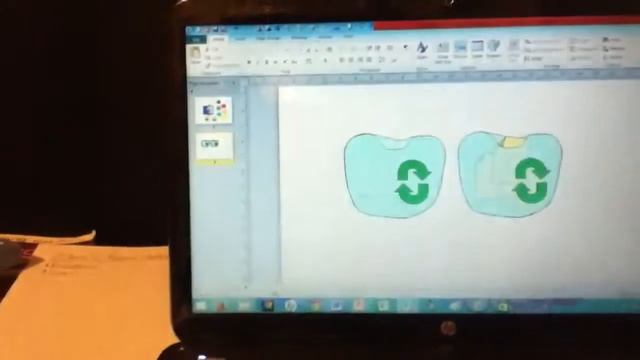The image size is (640, 360).
Task: Switch to the Page Design tab
Action: coord(268,38)
